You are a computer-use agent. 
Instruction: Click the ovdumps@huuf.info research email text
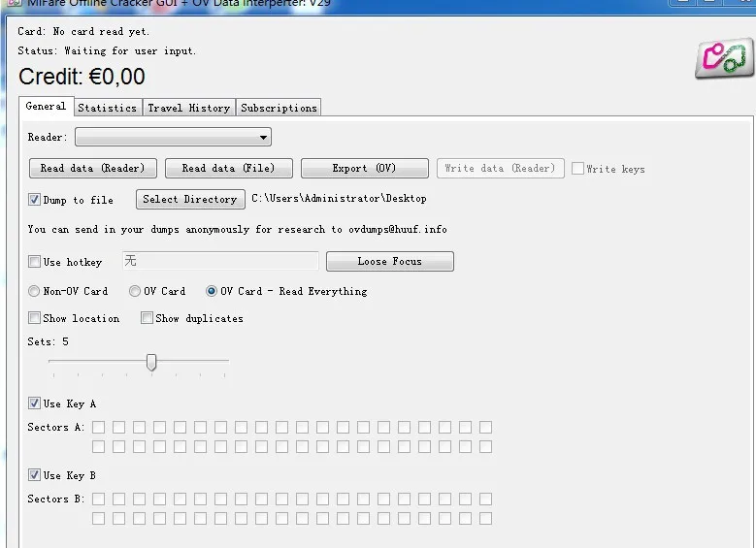398,230
